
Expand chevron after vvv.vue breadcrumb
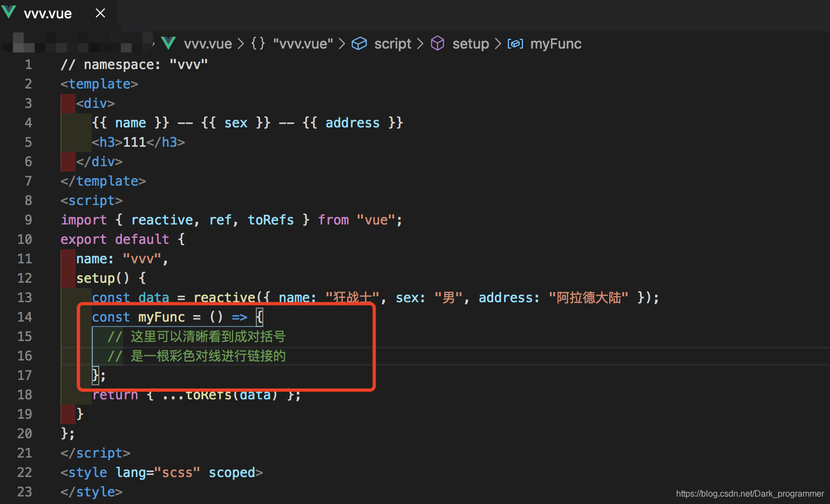(x=241, y=44)
